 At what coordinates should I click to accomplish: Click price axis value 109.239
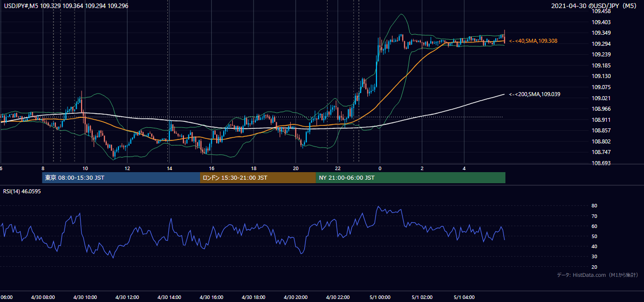click(601, 55)
